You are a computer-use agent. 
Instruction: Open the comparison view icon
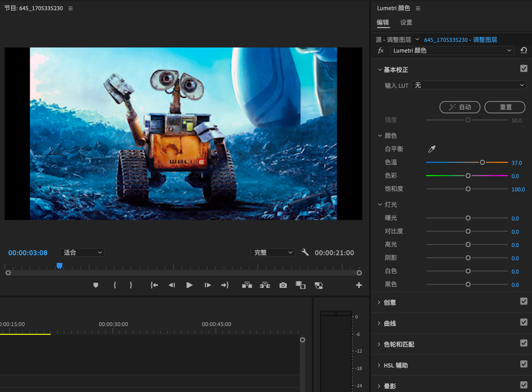301,285
